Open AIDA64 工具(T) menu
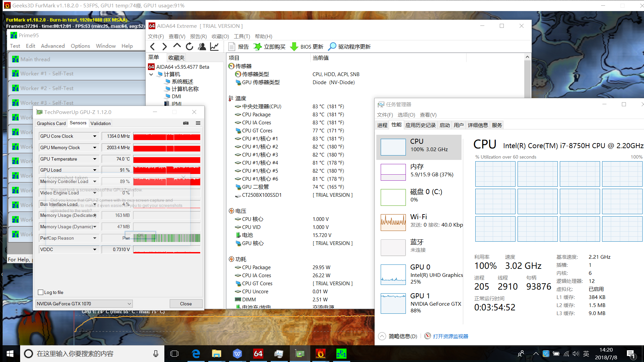644x362 pixels. pos(242,36)
